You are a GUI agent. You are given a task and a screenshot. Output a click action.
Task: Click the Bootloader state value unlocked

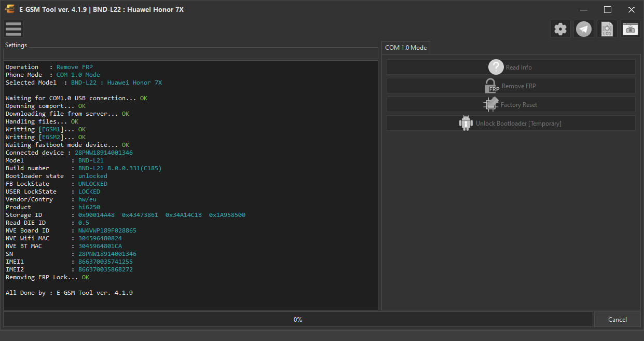[x=93, y=176]
